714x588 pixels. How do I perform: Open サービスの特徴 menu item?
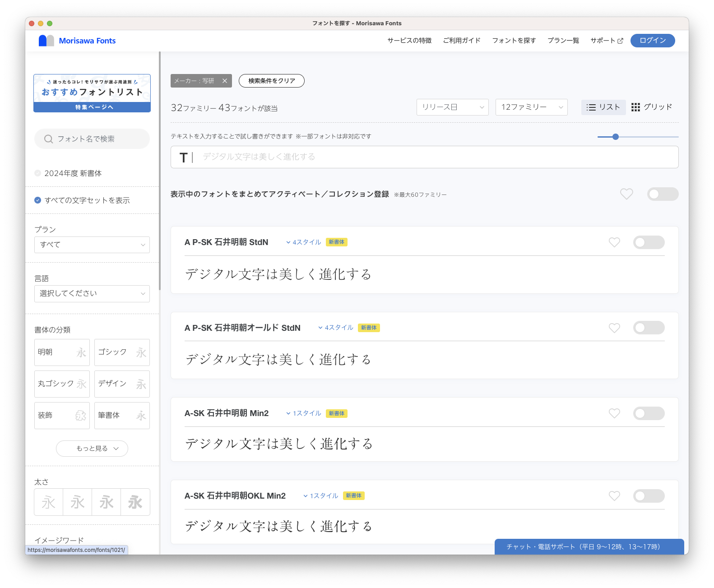pos(409,41)
